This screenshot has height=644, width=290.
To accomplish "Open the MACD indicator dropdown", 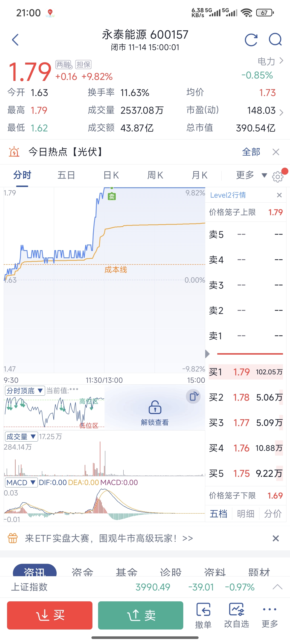I will pyautogui.click(x=21, y=482).
